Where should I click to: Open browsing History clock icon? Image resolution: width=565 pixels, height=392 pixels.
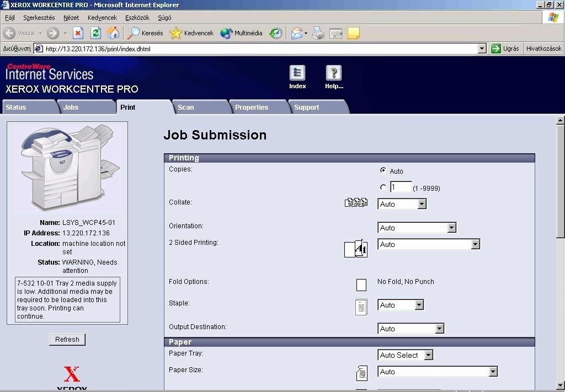click(x=276, y=33)
